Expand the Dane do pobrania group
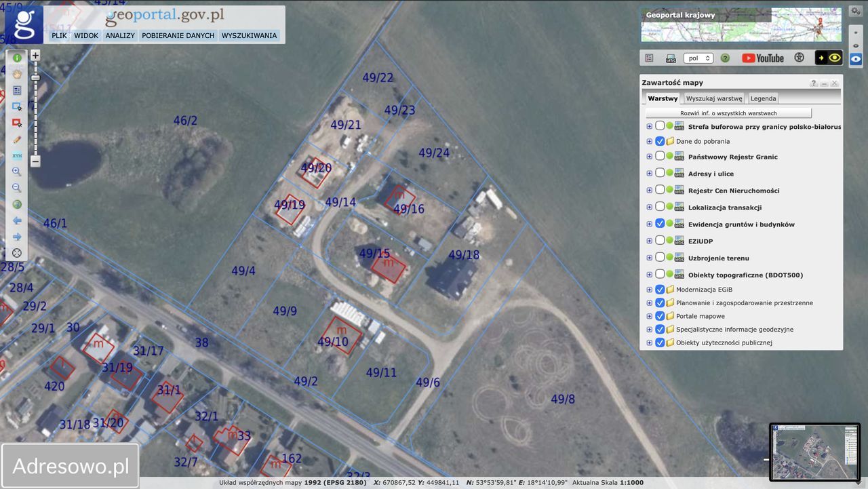The height and width of the screenshot is (489, 868). (649, 141)
